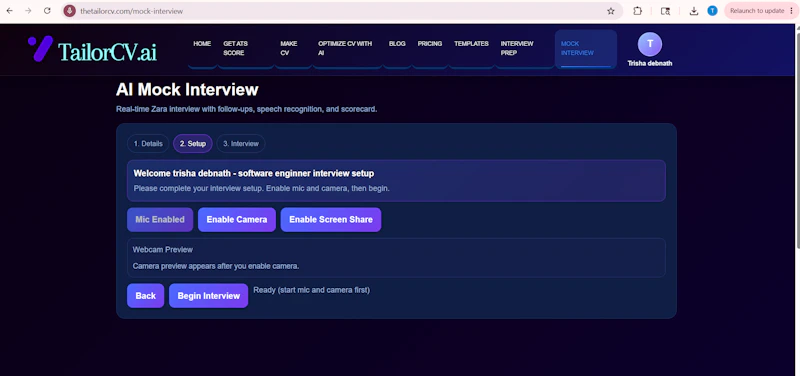Screen dimensions: 800x376
Task: Click the 'Welcome trisha debnath' banner title
Action: (254, 173)
